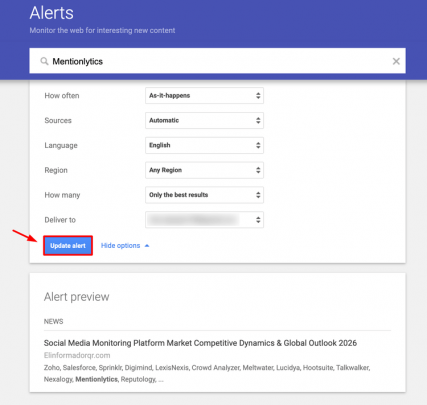Image resolution: width=427 pixels, height=405 pixels.
Task: Click the Alerts page title
Action: click(x=52, y=13)
